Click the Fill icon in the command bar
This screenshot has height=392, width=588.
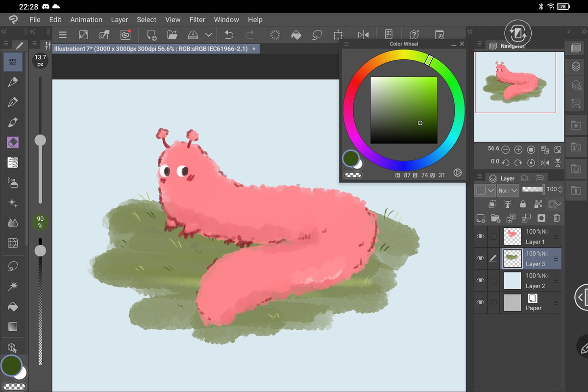click(296, 35)
